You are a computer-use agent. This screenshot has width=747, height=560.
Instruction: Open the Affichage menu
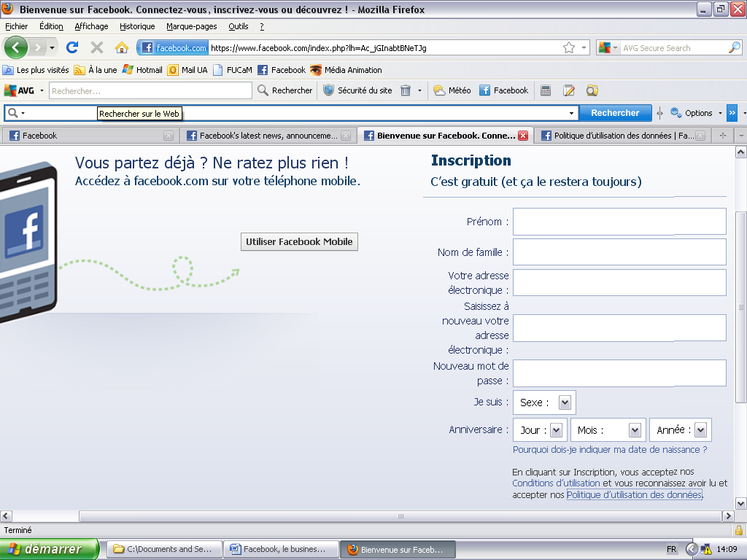tap(91, 26)
